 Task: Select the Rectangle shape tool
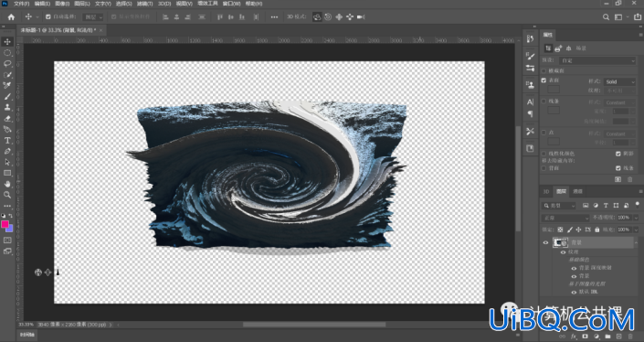coord(7,173)
